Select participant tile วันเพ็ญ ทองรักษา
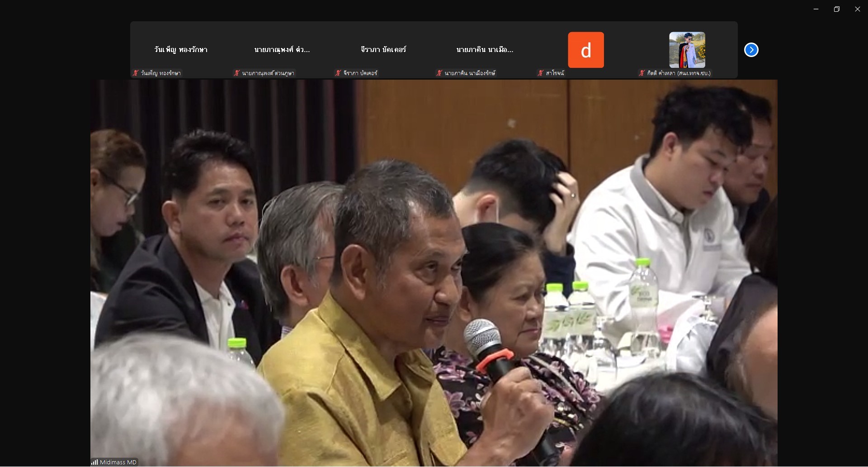This screenshot has width=868, height=467. [181, 50]
